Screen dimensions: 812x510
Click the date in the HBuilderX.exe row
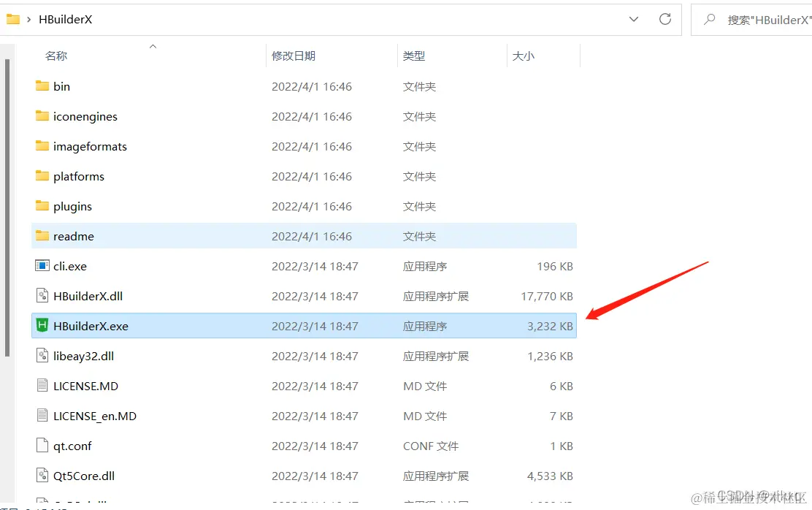(x=315, y=326)
